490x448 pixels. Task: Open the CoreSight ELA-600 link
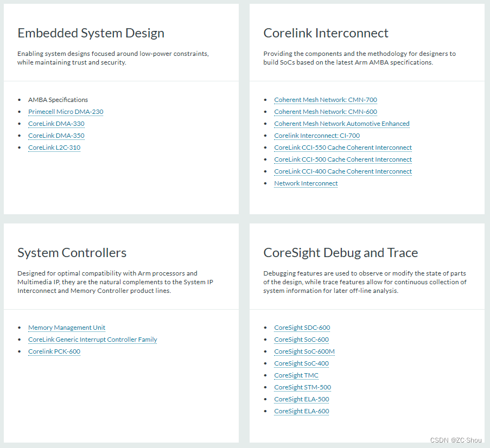click(x=302, y=411)
